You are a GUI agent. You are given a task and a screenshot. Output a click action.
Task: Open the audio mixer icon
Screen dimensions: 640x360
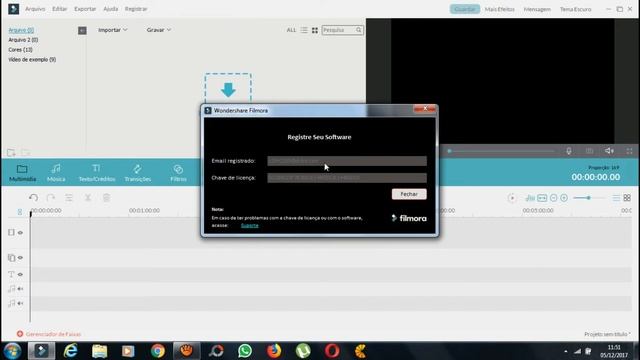click(x=530, y=198)
